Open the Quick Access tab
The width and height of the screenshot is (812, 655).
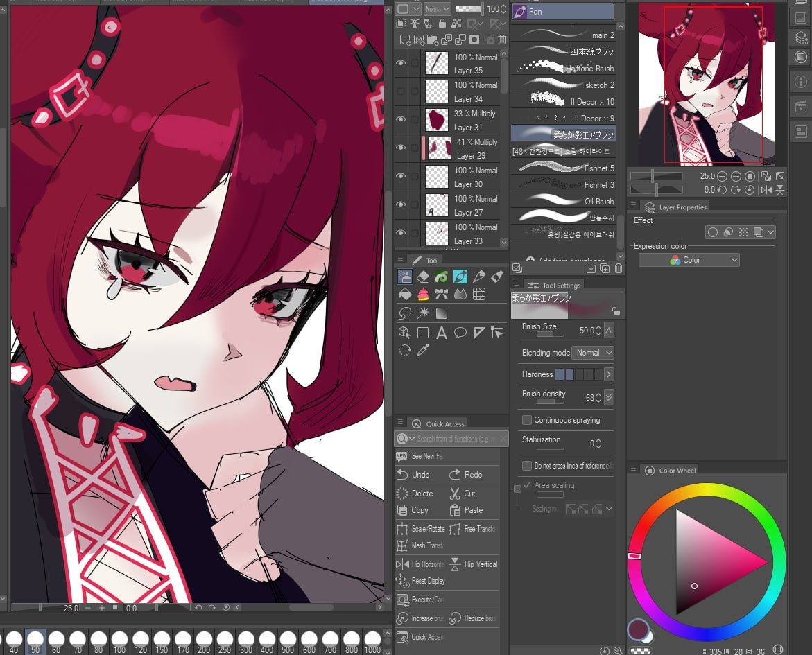coord(439,423)
